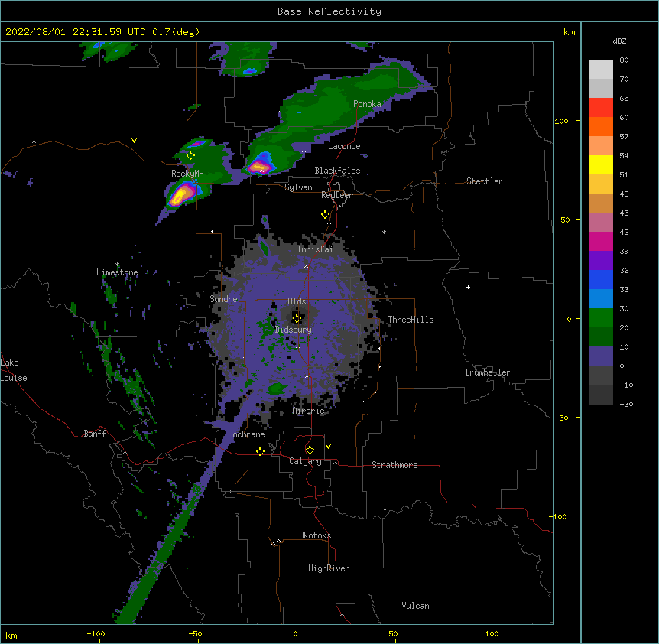Click the Airdrie city label

pos(309,411)
